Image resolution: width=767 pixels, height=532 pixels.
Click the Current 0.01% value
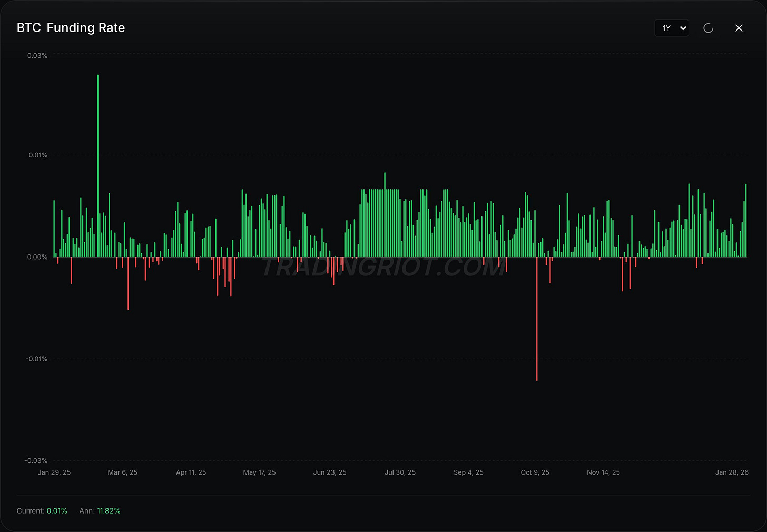click(57, 511)
